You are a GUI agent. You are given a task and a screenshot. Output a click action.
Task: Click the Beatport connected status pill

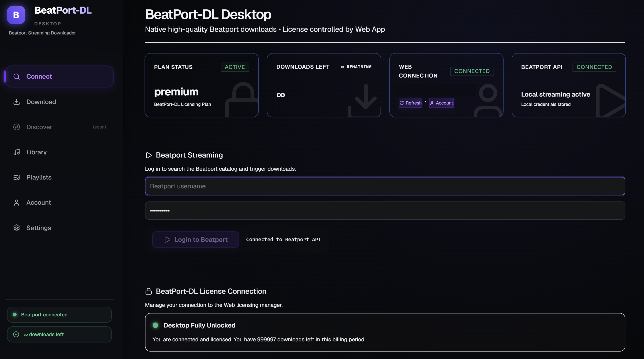point(59,315)
